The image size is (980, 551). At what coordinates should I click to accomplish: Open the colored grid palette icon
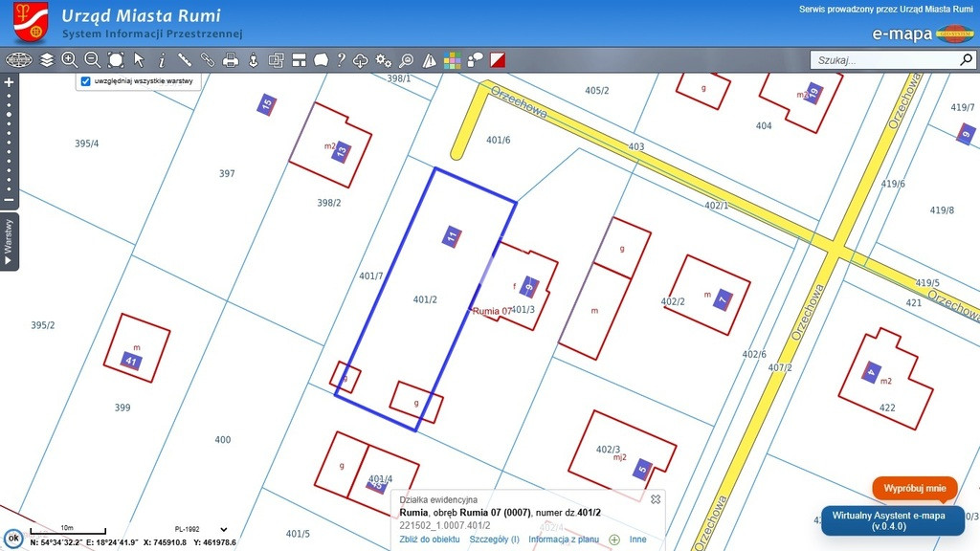[x=453, y=60]
